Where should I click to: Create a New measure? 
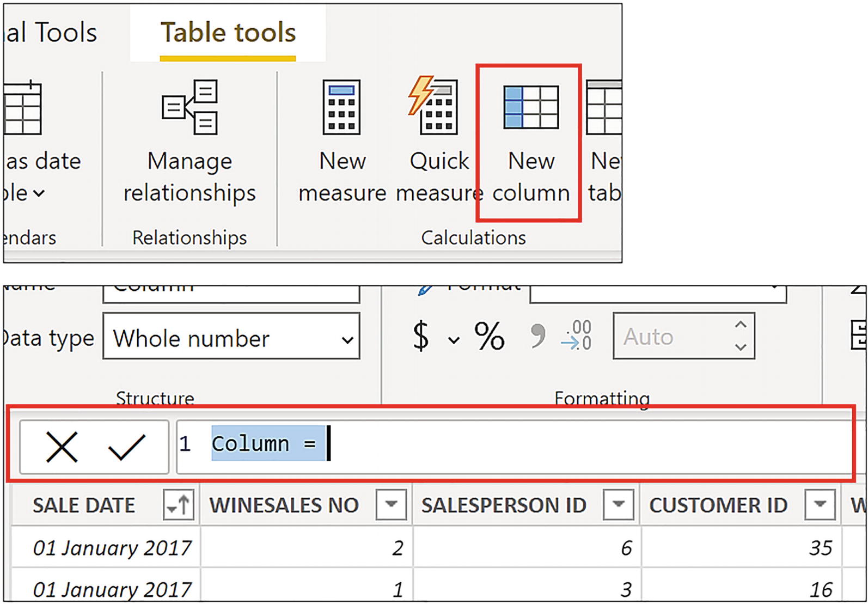(342, 142)
